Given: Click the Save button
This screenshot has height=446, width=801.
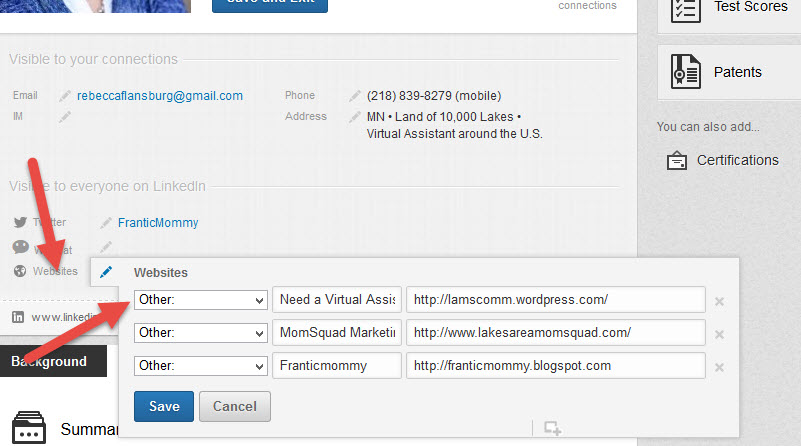Looking at the screenshot, I should 164,406.
